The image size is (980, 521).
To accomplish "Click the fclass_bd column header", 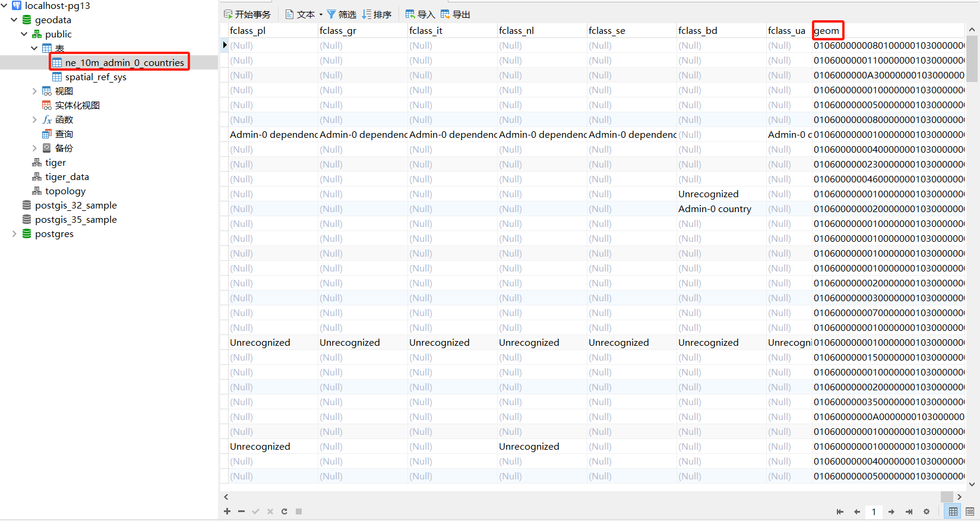I will (x=722, y=30).
